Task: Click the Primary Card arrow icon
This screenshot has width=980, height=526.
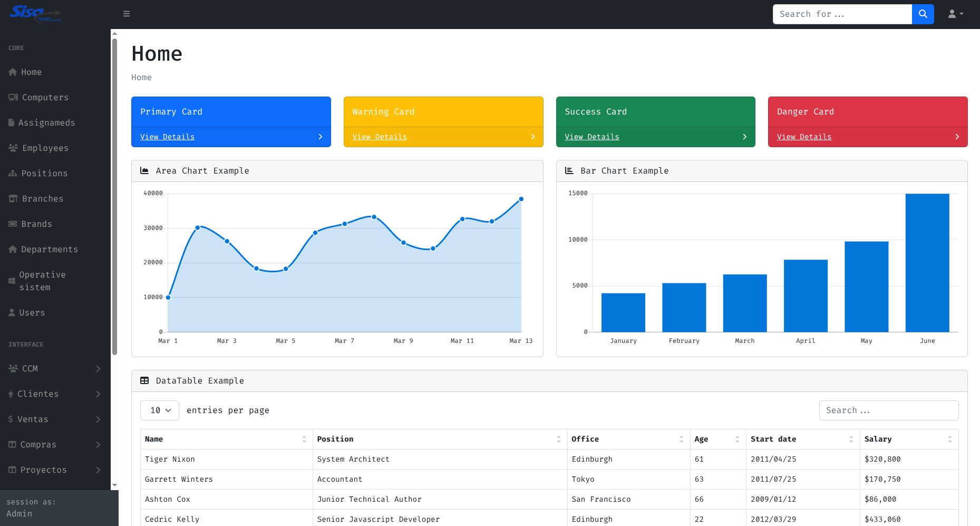Action: point(320,137)
